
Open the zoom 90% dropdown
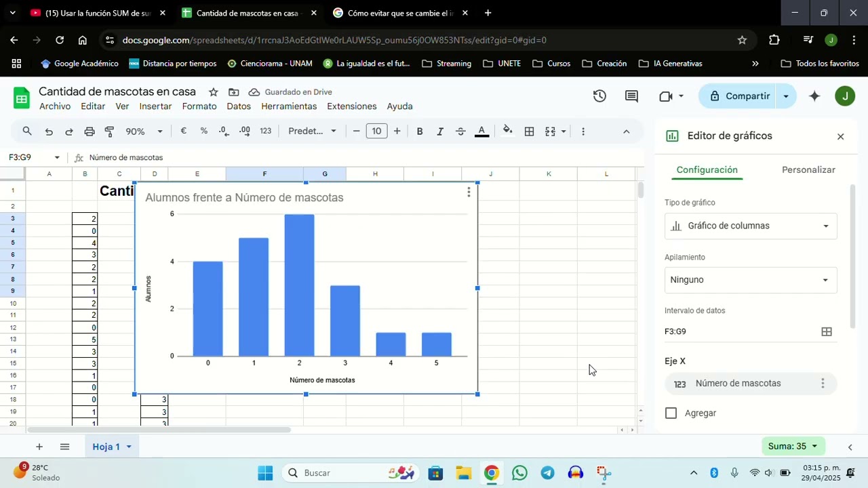click(144, 131)
